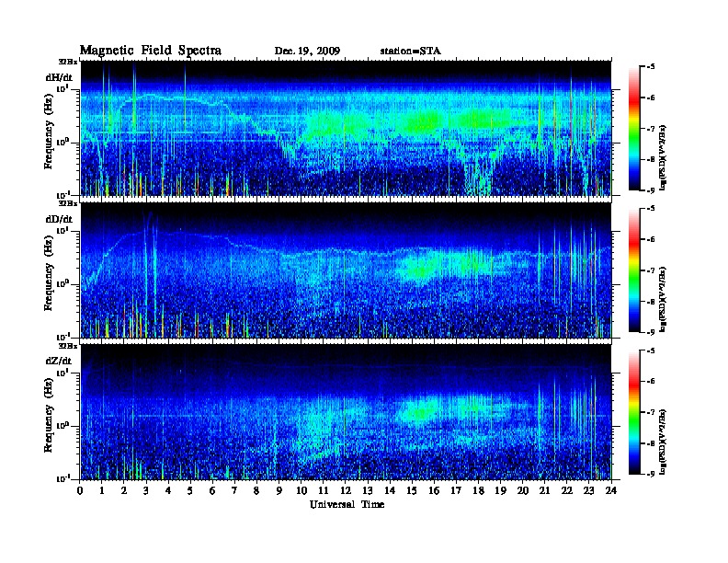Click the color bar beside the dD/dt panel
Image resolution: width=728 pixels, height=563 pixels.
[x=634, y=270]
